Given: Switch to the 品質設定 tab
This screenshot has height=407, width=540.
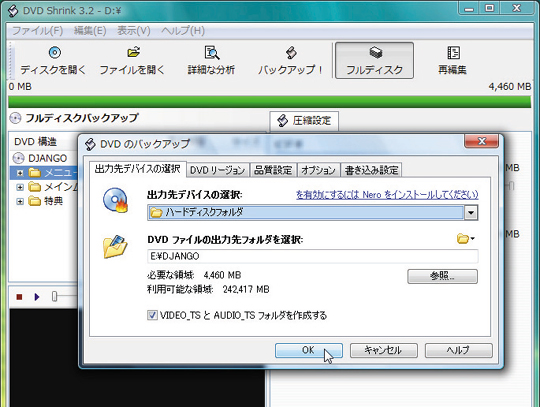Looking at the screenshot, I should (273, 170).
